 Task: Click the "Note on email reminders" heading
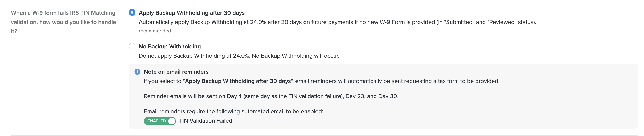click(x=176, y=72)
